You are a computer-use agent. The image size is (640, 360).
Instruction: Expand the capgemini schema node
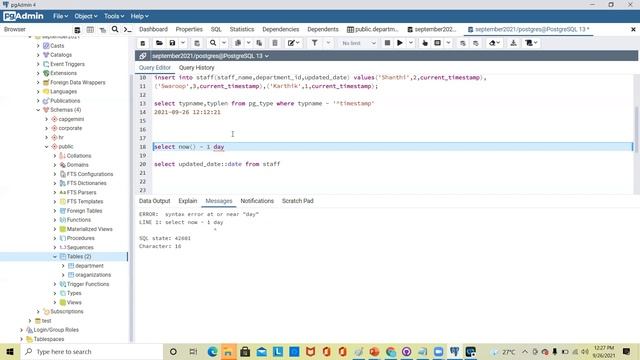pos(47,119)
